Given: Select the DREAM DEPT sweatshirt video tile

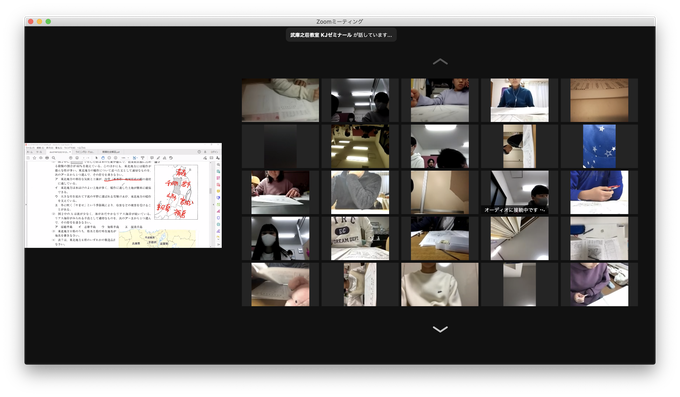Looking at the screenshot, I should [360, 238].
